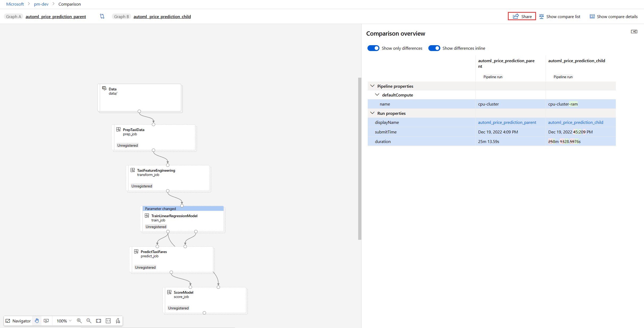
Task: Fit the graph to screen
Action: pyautogui.click(x=98, y=321)
